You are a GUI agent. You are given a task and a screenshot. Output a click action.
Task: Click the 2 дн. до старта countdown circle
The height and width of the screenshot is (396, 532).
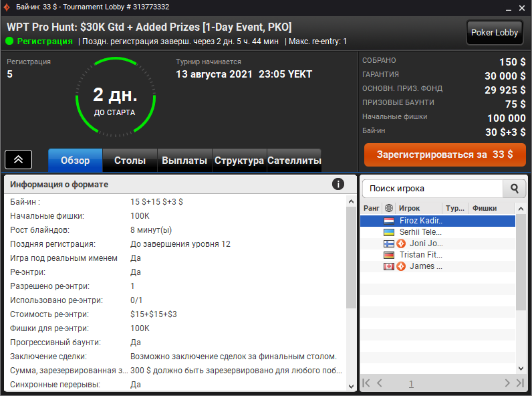[x=116, y=97]
